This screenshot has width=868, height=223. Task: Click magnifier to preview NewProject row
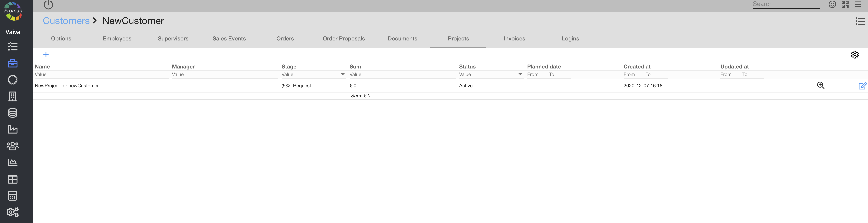[820, 86]
